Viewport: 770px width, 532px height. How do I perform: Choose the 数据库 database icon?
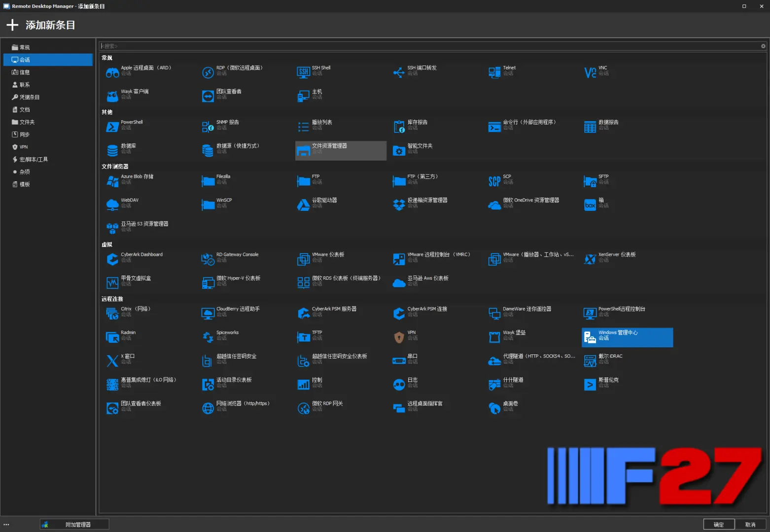pyautogui.click(x=112, y=150)
